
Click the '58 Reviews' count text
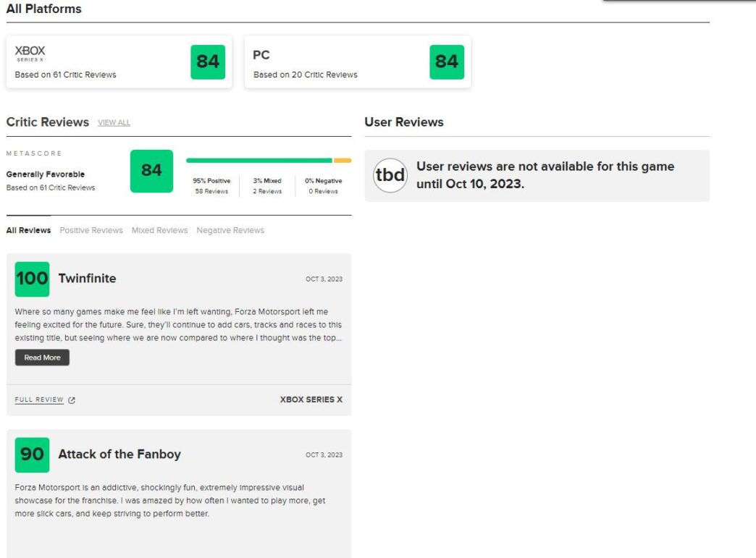[x=211, y=191]
